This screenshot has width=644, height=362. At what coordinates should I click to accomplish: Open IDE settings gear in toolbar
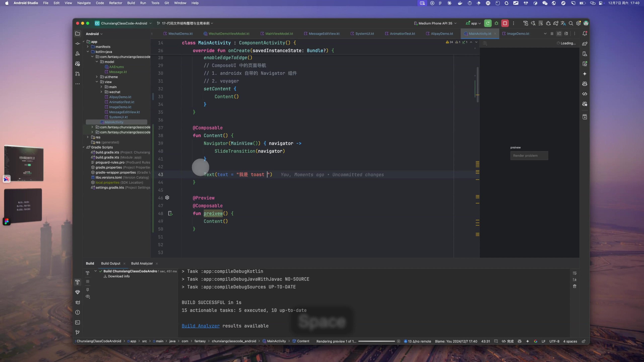[x=578, y=23]
